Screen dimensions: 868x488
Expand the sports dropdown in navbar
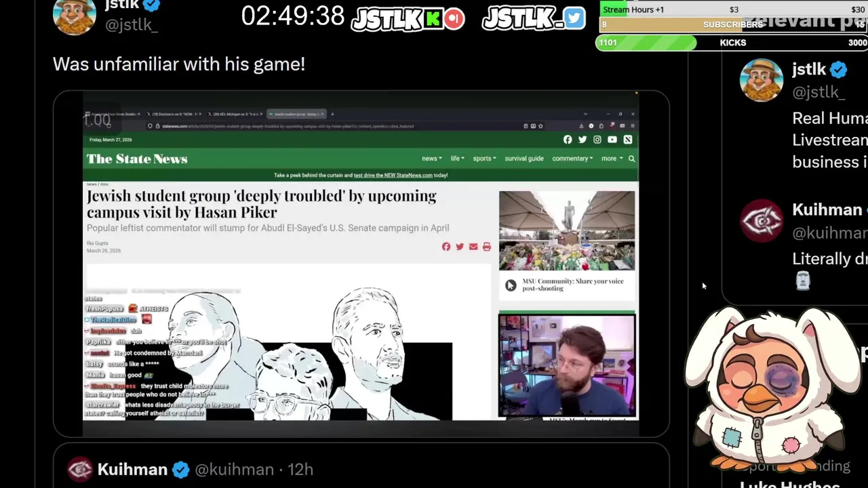point(484,159)
